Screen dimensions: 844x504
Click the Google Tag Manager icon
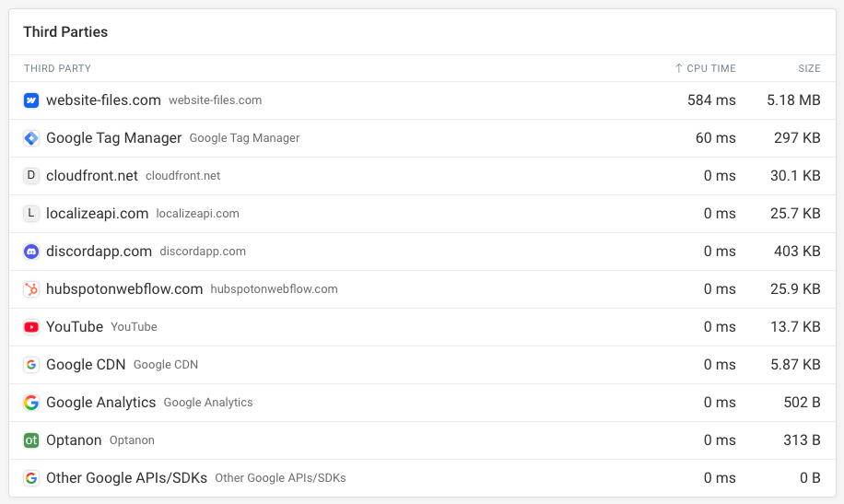click(x=31, y=138)
